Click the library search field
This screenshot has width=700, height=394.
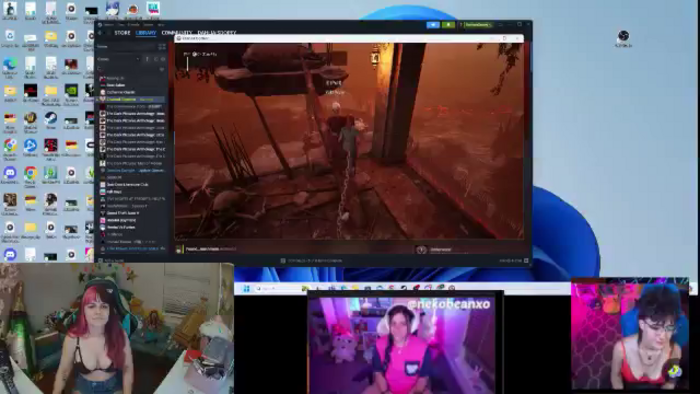pos(127,69)
